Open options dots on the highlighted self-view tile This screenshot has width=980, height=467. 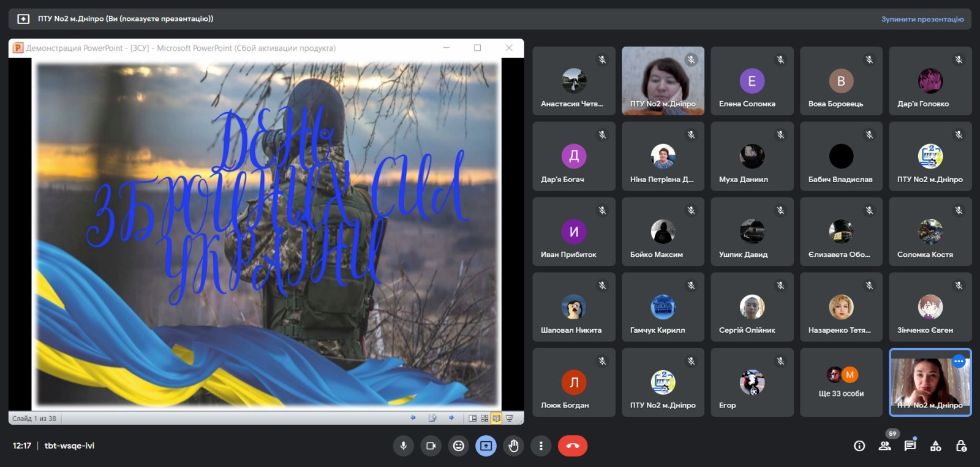tap(959, 362)
